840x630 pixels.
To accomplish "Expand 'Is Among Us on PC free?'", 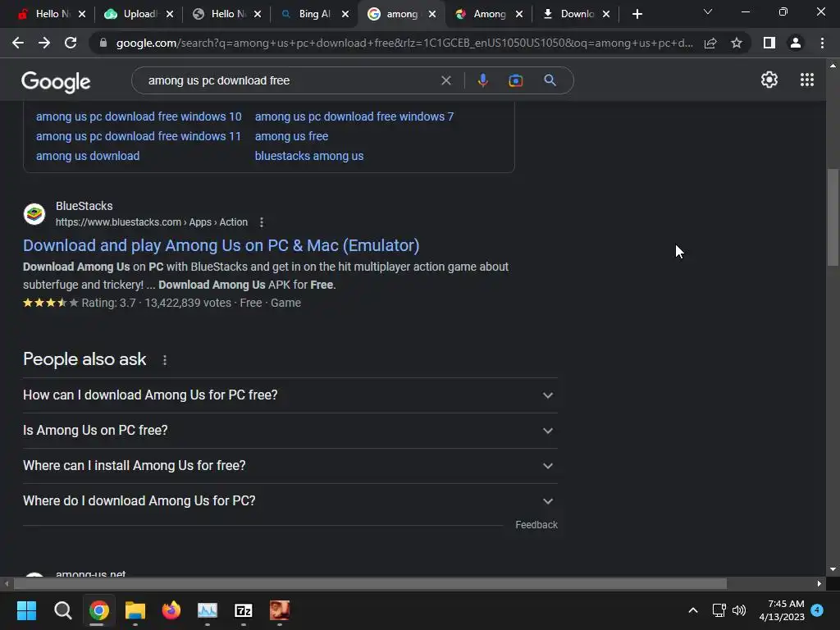I will tap(290, 431).
